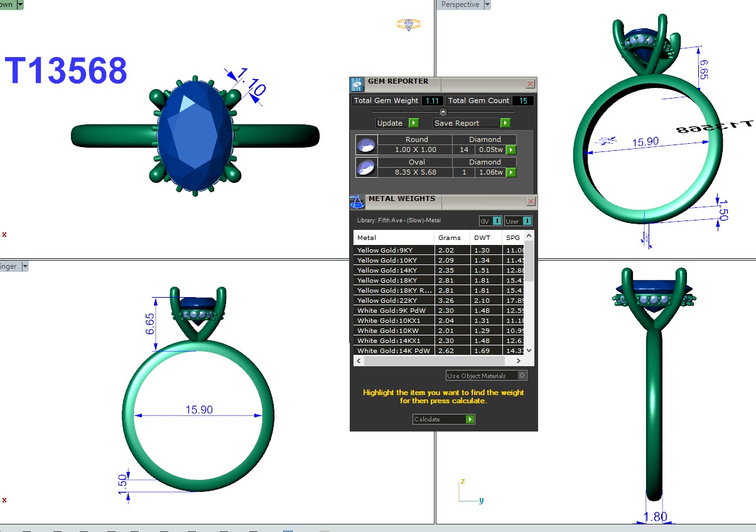The width and height of the screenshot is (756, 532).
Task: Click the Calculate green arrow
Action: pyautogui.click(x=470, y=419)
